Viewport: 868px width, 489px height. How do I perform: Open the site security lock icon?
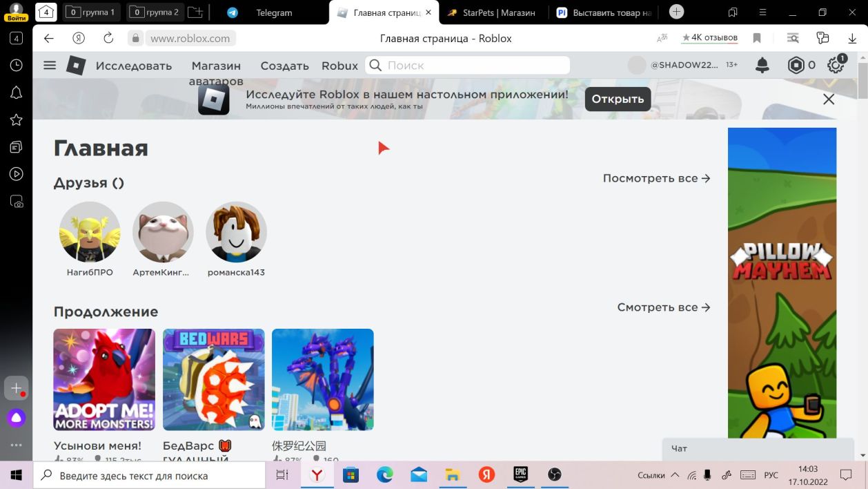click(x=136, y=39)
